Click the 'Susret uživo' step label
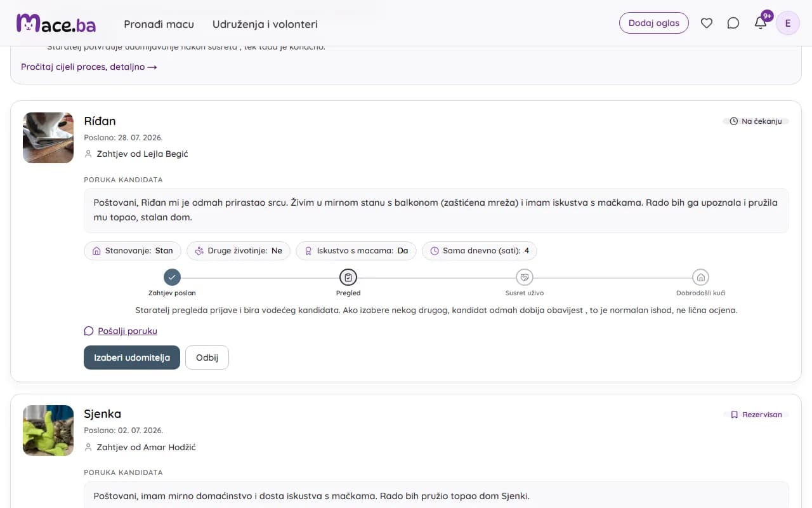The width and height of the screenshot is (812, 508). click(524, 293)
